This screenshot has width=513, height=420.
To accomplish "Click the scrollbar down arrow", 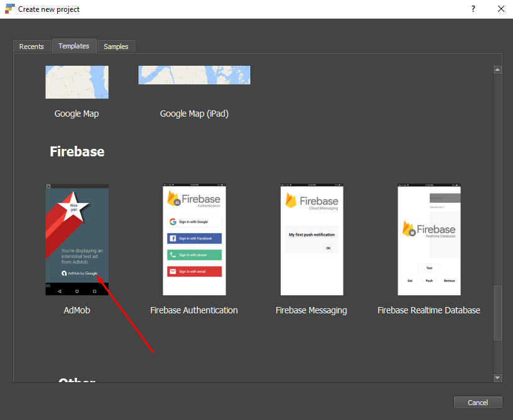I will (x=497, y=378).
